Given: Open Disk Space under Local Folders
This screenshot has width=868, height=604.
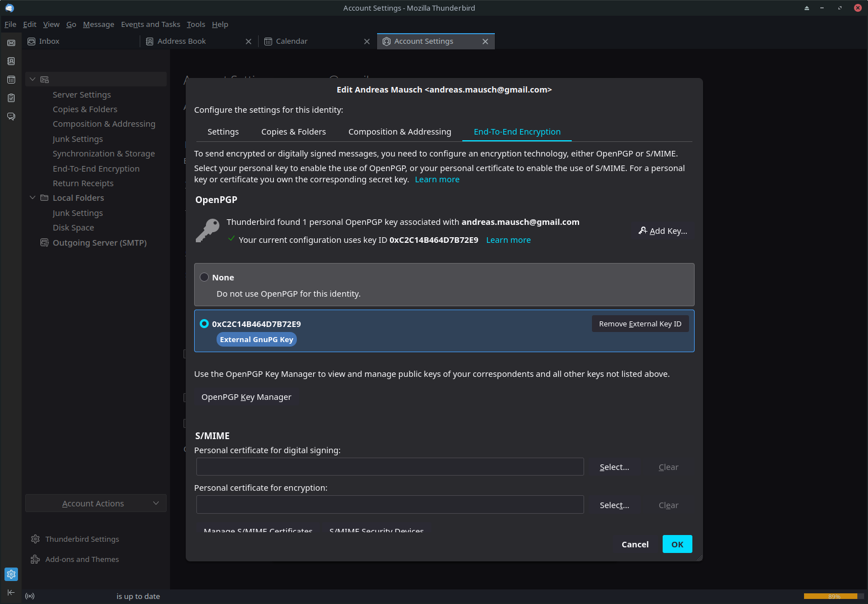Looking at the screenshot, I should pos(74,228).
